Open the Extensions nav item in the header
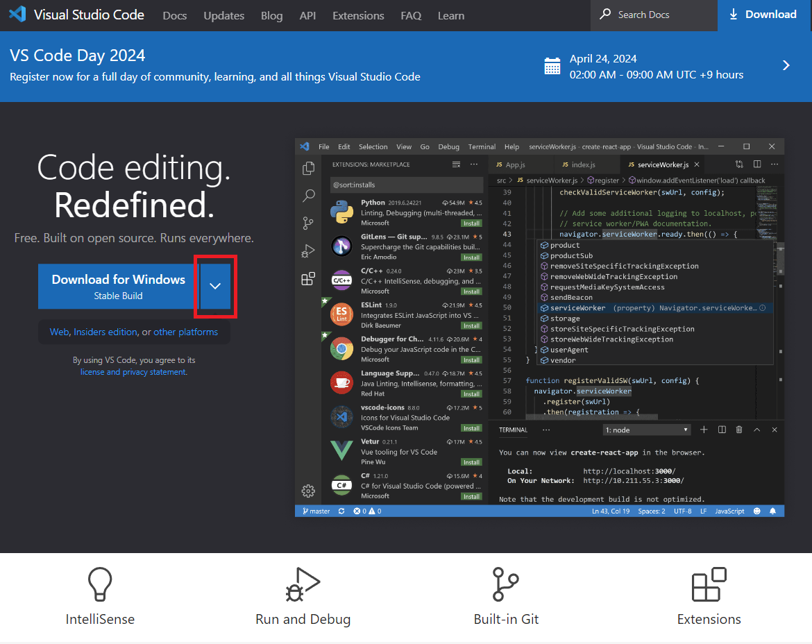This screenshot has height=644, width=812. [358, 15]
